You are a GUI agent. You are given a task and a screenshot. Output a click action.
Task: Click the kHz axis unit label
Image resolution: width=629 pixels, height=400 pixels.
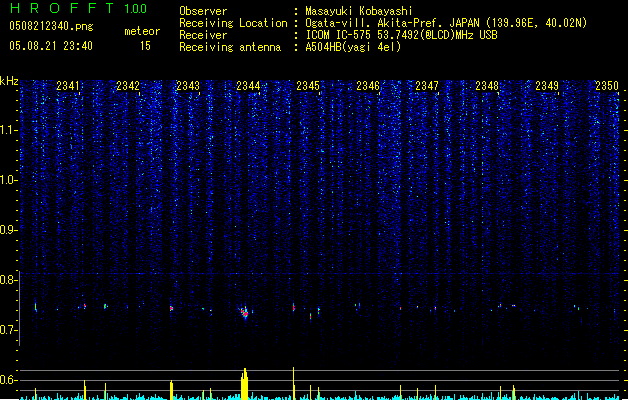click(x=9, y=81)
